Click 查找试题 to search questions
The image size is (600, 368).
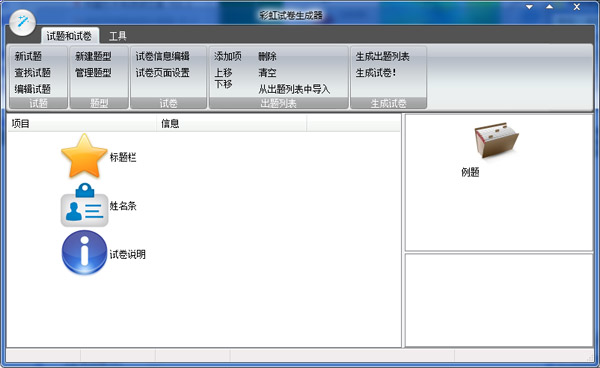33,73
